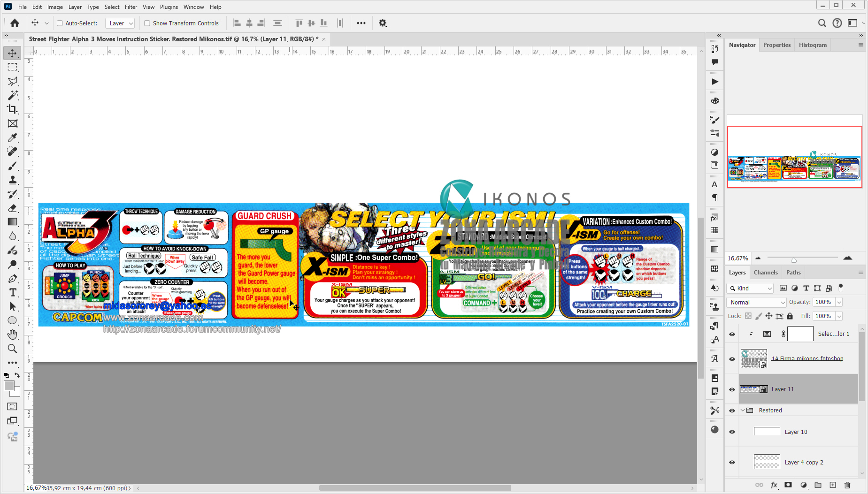Open the options bar settings gear

point(383,23)
